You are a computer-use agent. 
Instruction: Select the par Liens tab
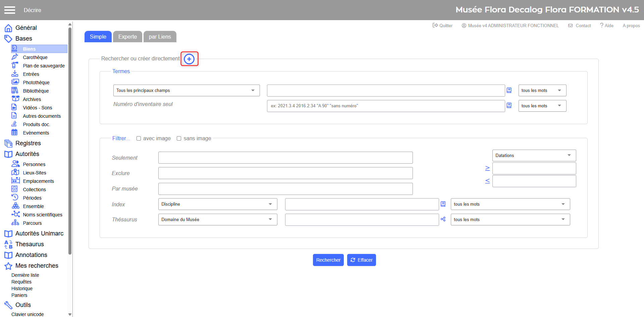pyautogui.click(x=160, y=37)
